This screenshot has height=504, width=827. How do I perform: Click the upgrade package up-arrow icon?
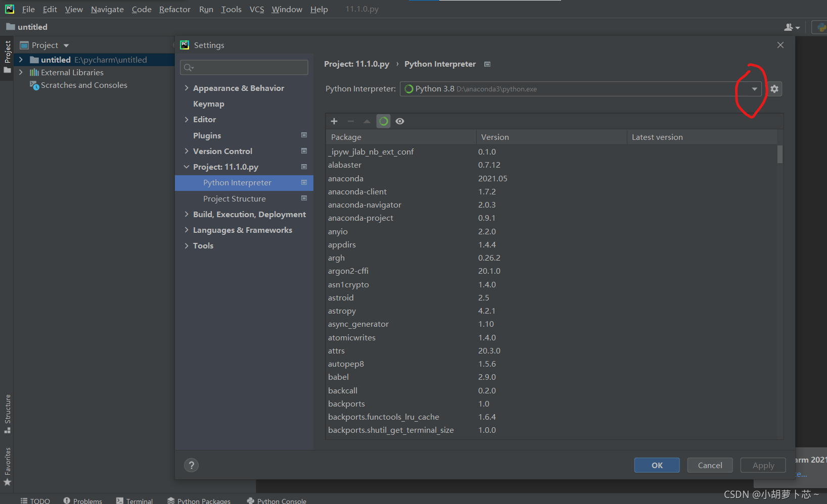[367, 121]
